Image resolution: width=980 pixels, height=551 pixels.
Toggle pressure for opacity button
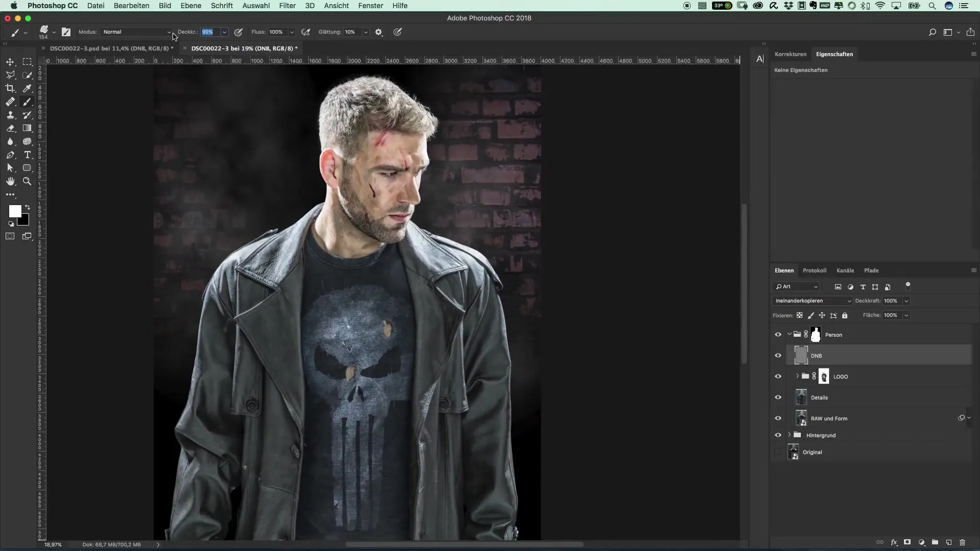click(x=238, y=32)
